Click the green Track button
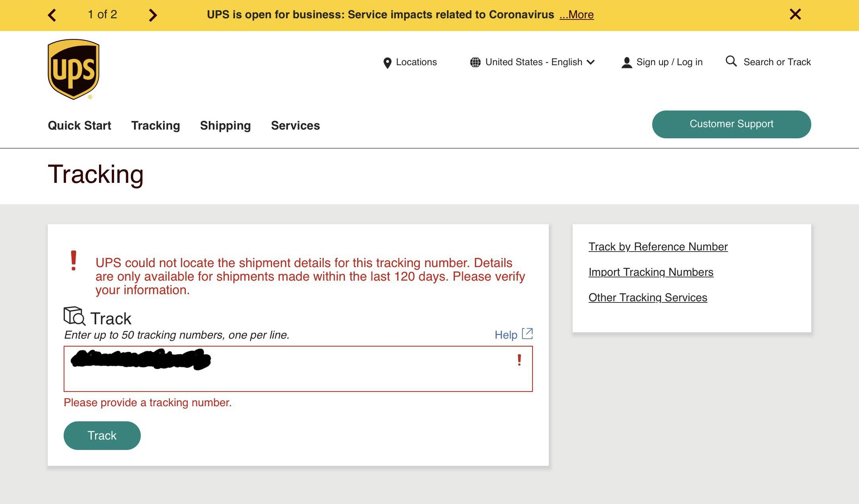Viewport: 859px width, 504px height. [x=102, y=436]
